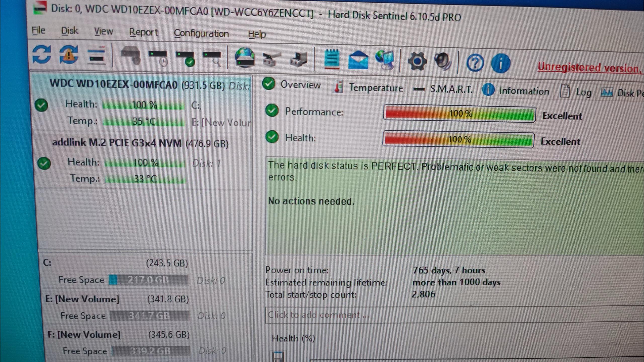Screen dimensions: 644x362
Task: Open the View menu
Action: tap(103, 32)
